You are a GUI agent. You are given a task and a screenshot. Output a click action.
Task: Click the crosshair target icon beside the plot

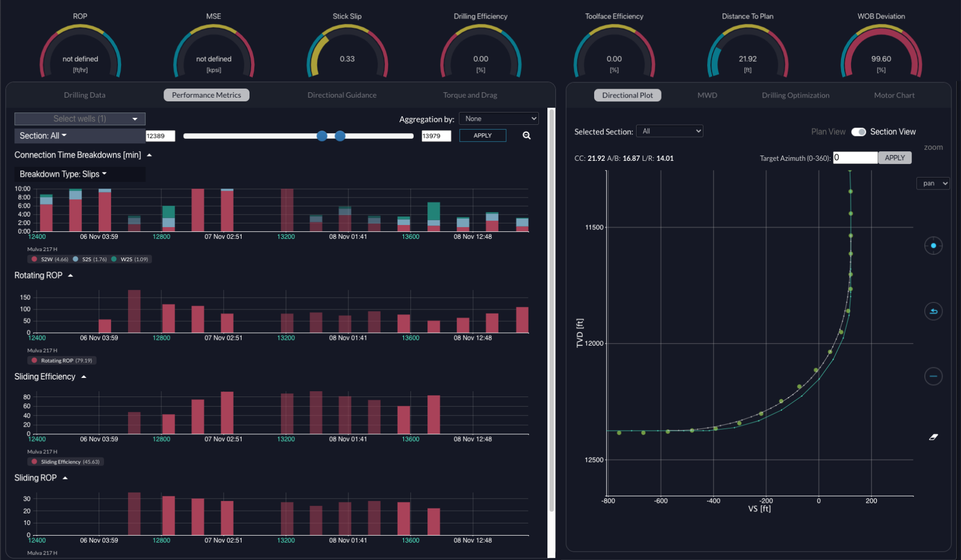[x=933, y=246]
